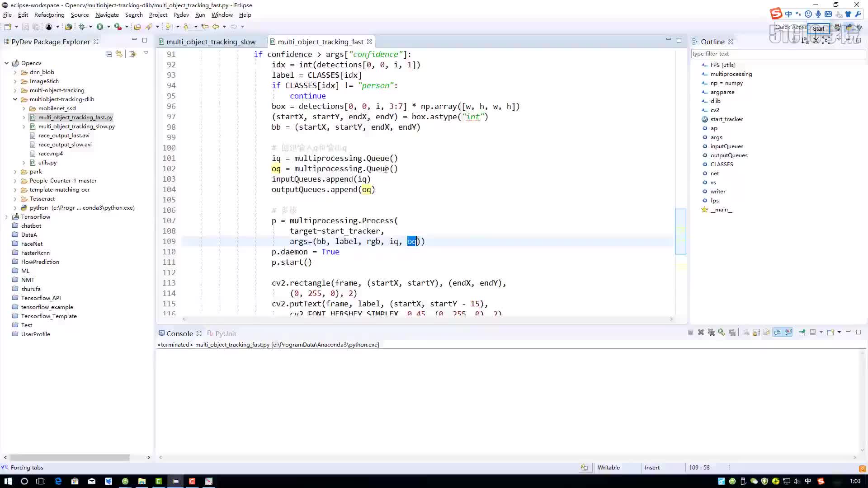
Task: Toggle Link with Editor in Package Explorer
Action: point(119,54)
